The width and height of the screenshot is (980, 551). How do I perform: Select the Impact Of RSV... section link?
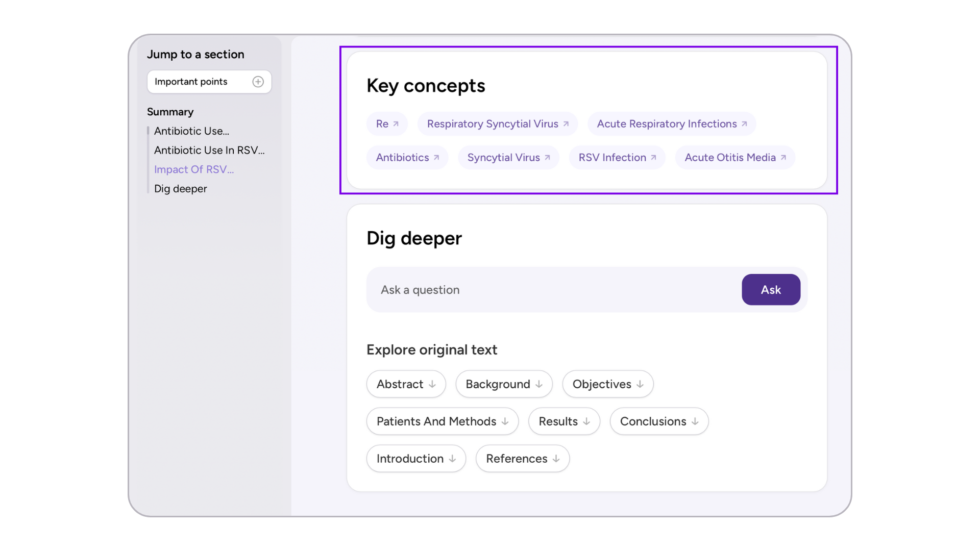[194, 169]
